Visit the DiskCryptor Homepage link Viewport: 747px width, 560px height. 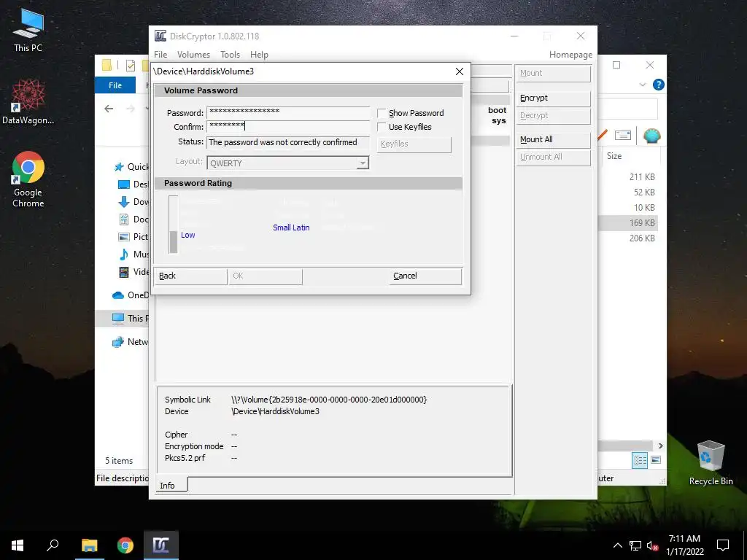click(570, 55)
